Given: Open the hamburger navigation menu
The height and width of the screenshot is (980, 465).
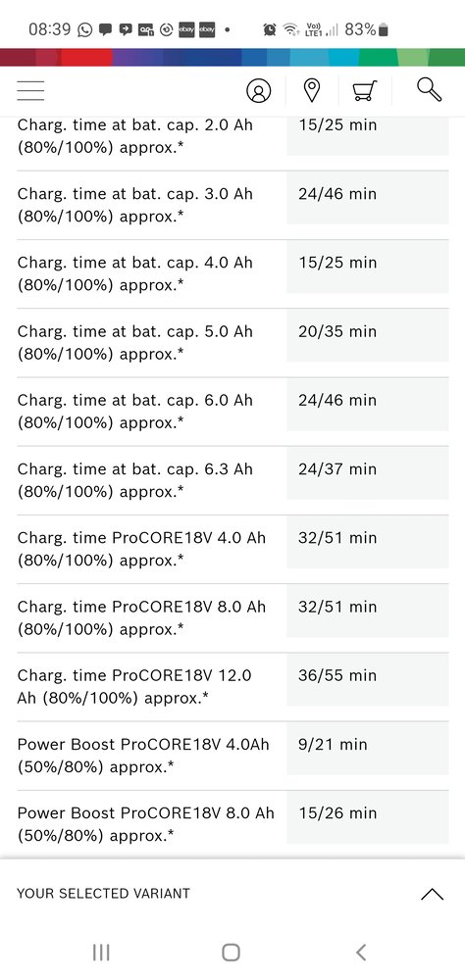Looking at the screenshot, I should [x=30, y=90].
